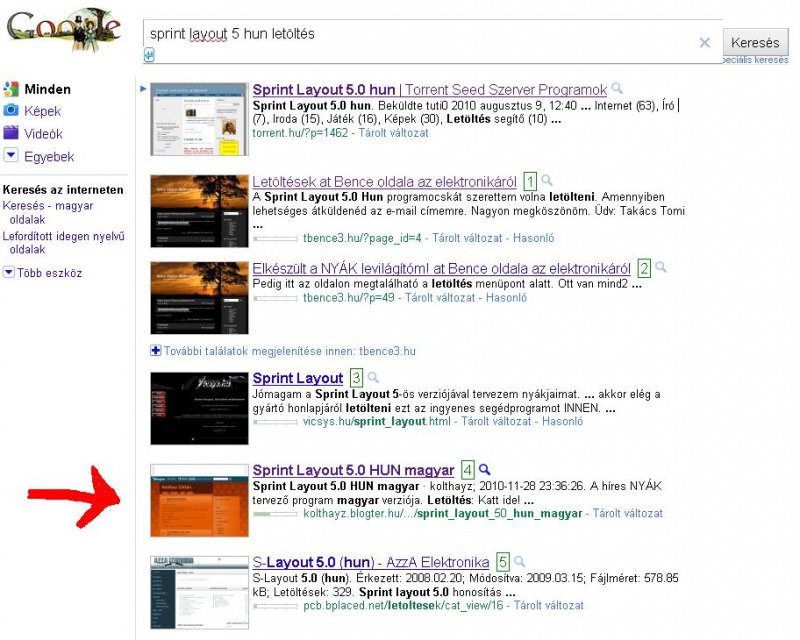
Task: Open Hasonló link for tbence3.hu/?page_id=4
Action: click(x=533, y=238)
